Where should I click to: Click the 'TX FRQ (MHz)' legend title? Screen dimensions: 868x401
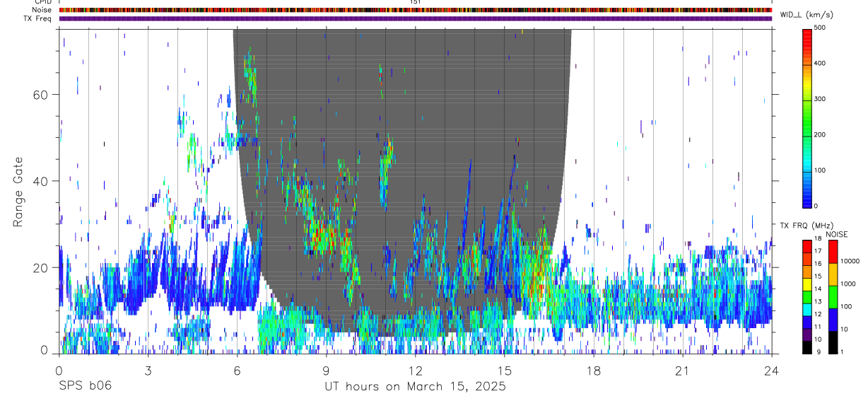coord(807,226)
